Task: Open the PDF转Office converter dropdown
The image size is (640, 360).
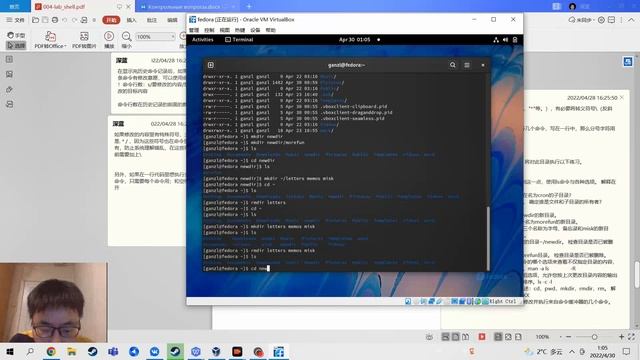Action: point(50,40)
